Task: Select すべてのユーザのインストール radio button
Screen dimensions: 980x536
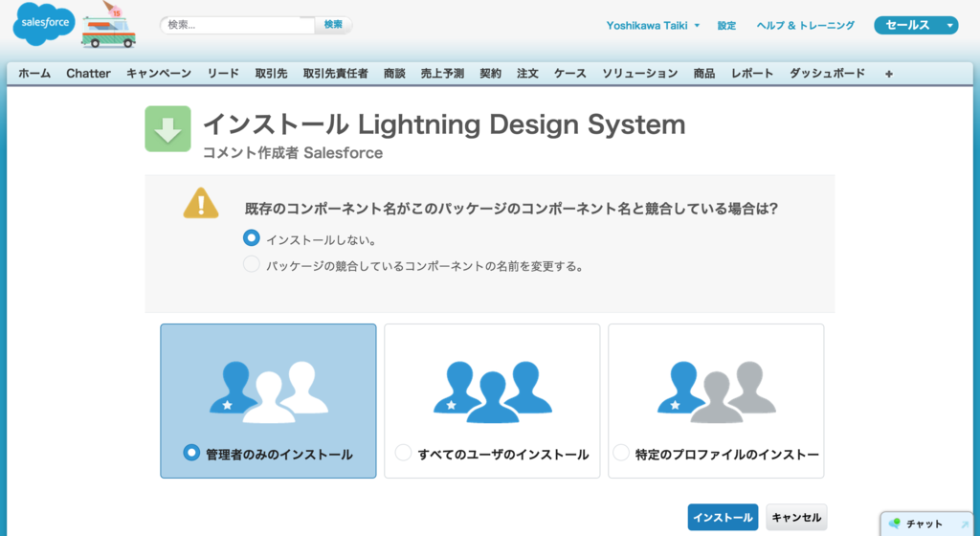Action: (403, 453)
